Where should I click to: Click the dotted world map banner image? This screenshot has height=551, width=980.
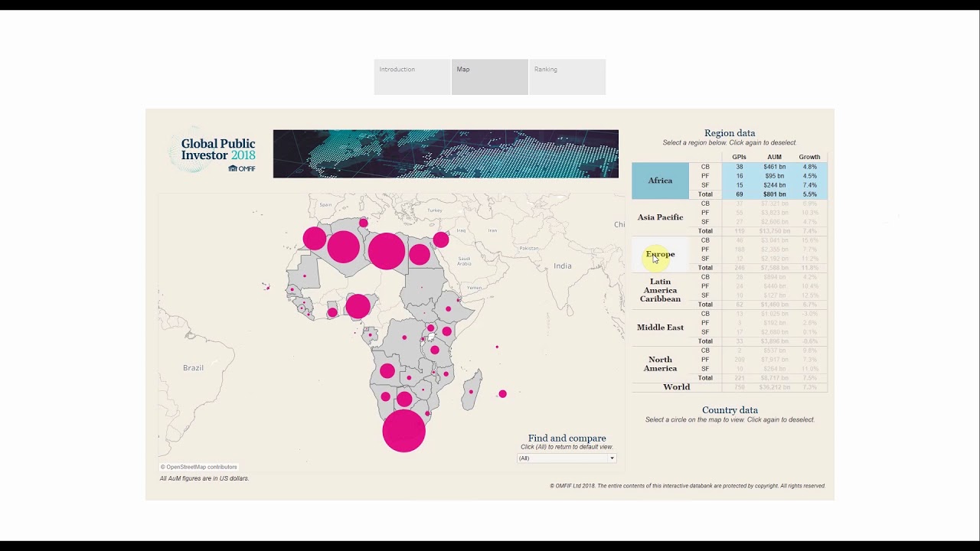(x=446, y=154)
